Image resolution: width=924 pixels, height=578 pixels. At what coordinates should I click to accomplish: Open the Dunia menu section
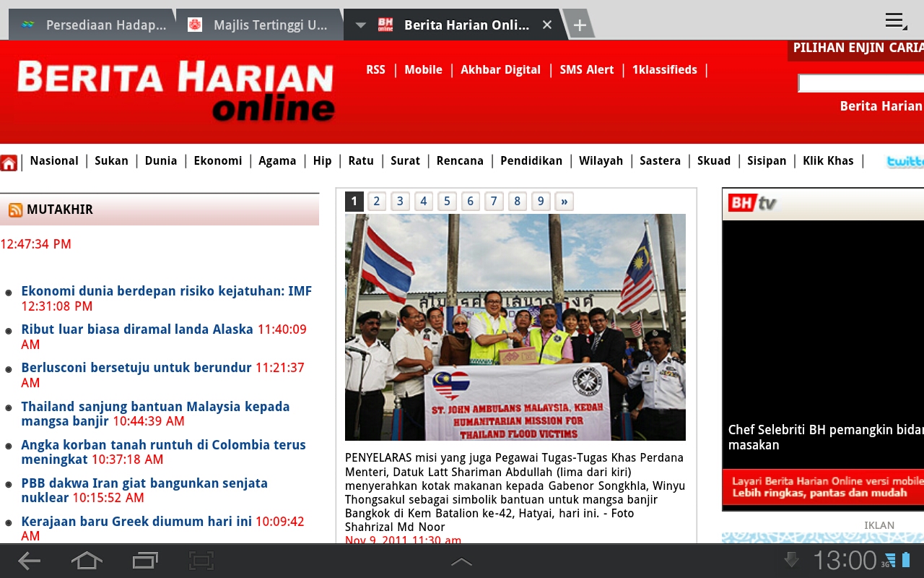click(x=161, y=160)
